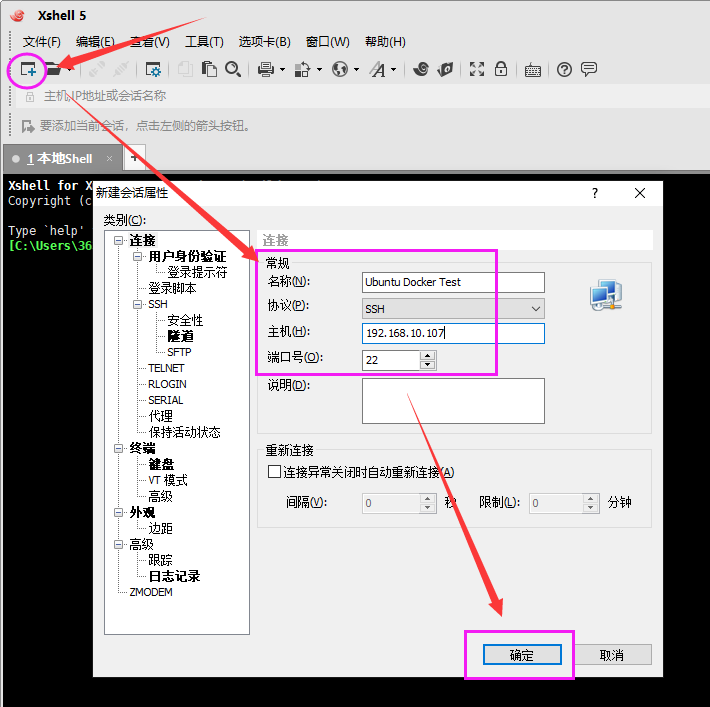Click the plus button to add new tab
The height and width of the screenshot is (707, 710).
pyautogui.click(x=134, y=158)
